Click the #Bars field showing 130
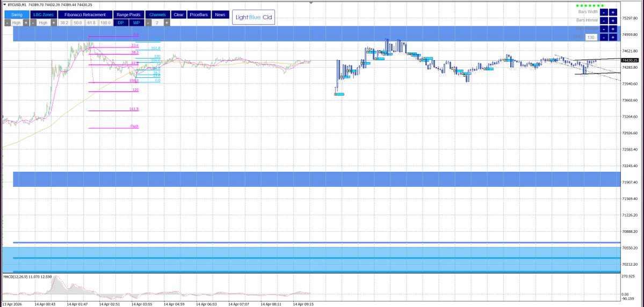644x307 pixels. point(591,38)
